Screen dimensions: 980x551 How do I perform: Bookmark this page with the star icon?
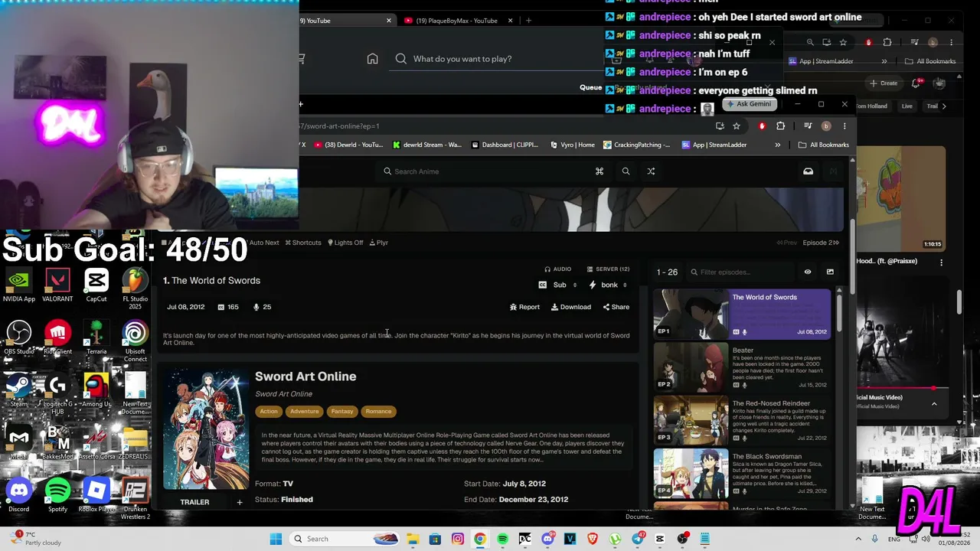(737, 126)
